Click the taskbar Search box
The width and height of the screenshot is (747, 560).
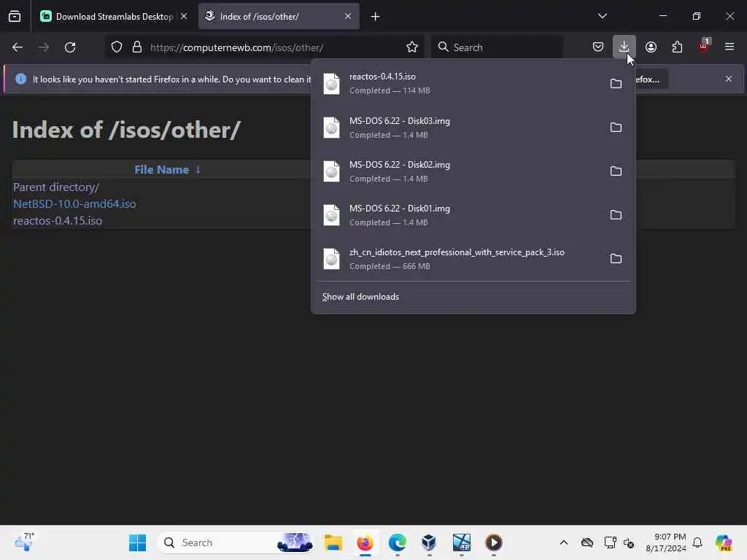pyautogui.click(x=236, y=542)
